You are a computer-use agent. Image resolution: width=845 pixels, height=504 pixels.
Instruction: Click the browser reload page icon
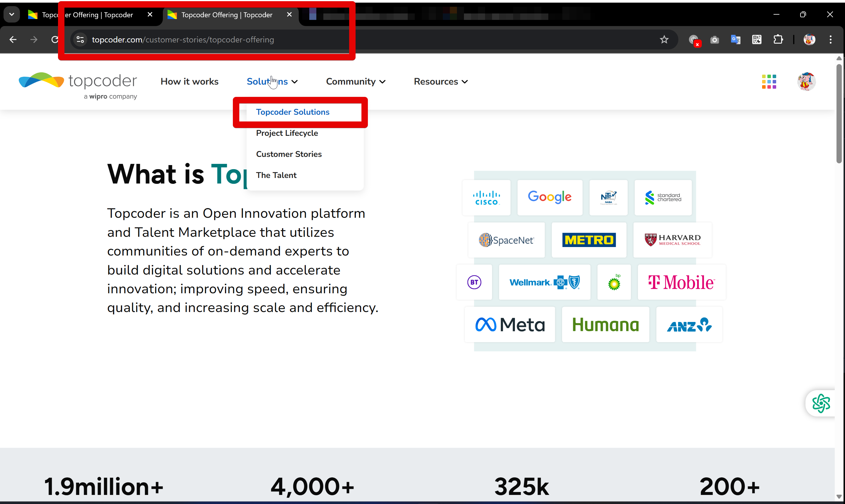click(x=55, y=40)
